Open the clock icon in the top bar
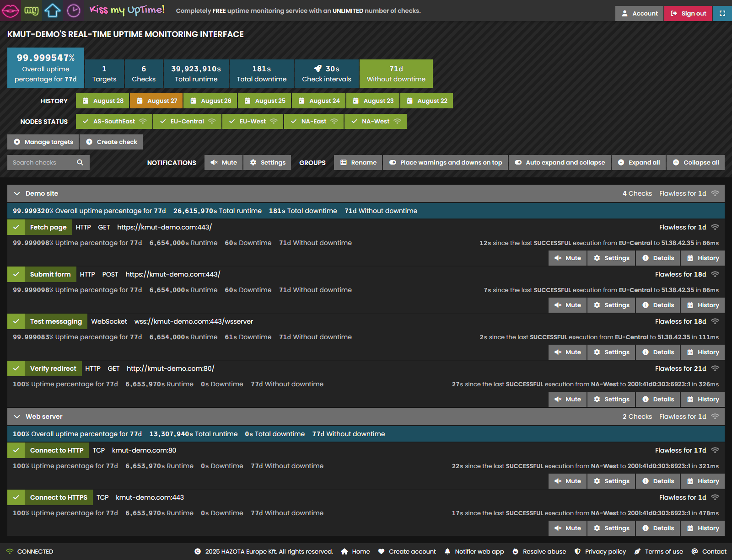 73,10
